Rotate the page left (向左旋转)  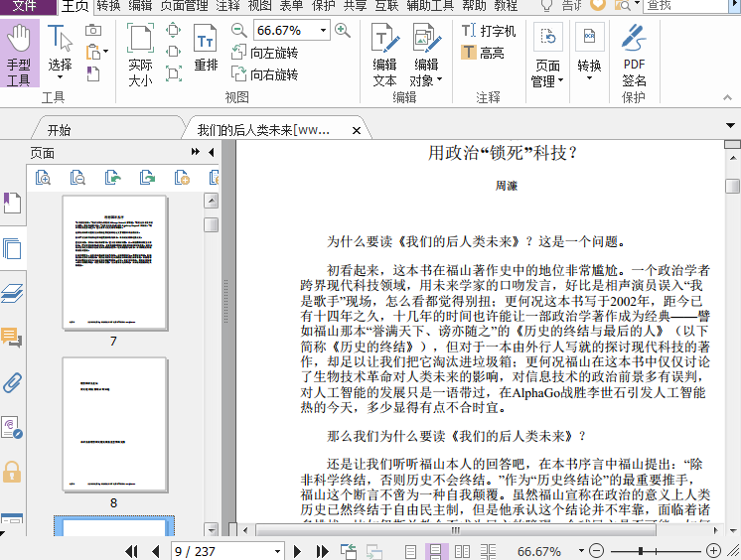pos(264,53)
